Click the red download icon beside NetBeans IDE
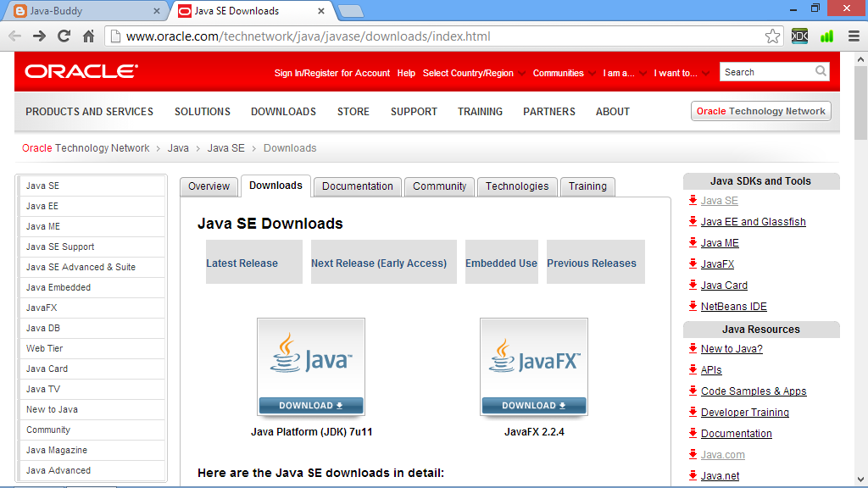The height and width of the screenshot is (488, 868). pyautogui.click(x=693, y=307)
